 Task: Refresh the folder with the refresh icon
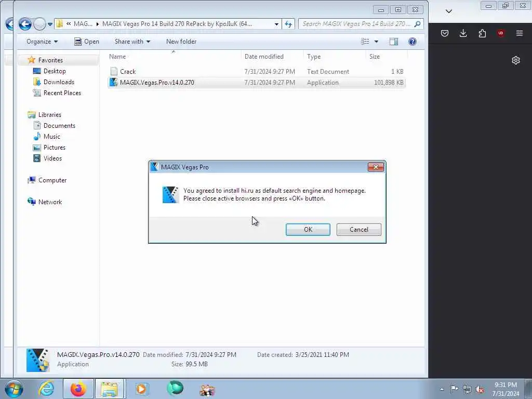(288, 24)
